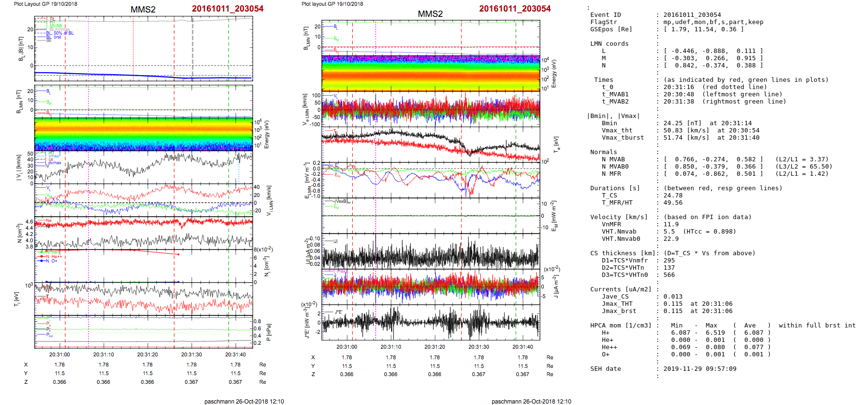Click the left paschmann 26-Oct-2018 footer text
The height and width of the screenshot is (405, 868).
244,401
